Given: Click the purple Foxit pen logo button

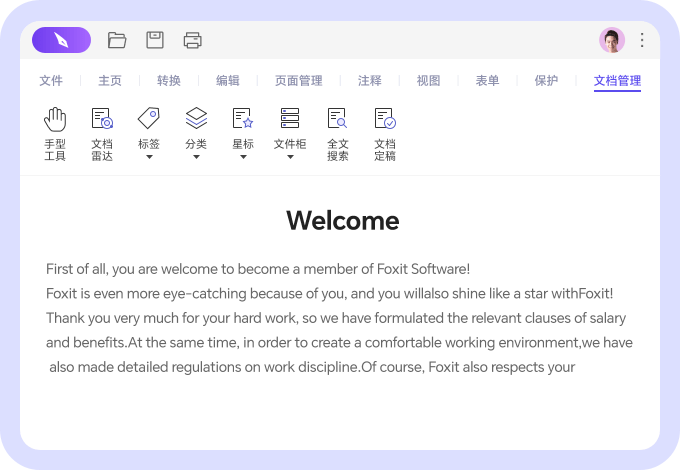Looking at the screenshot, I should point(62,40).
